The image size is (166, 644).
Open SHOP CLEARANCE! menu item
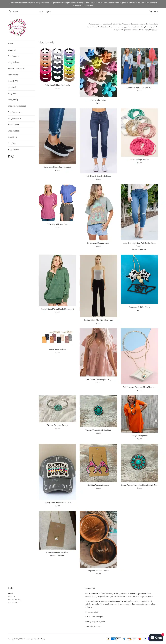click(x=16, y=69)
